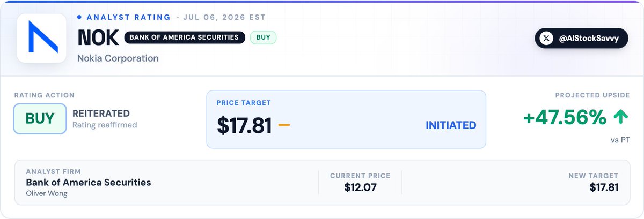Open the @AIStockSavvy handle badge
The image size is (644, 219).
tap(581, 39)
